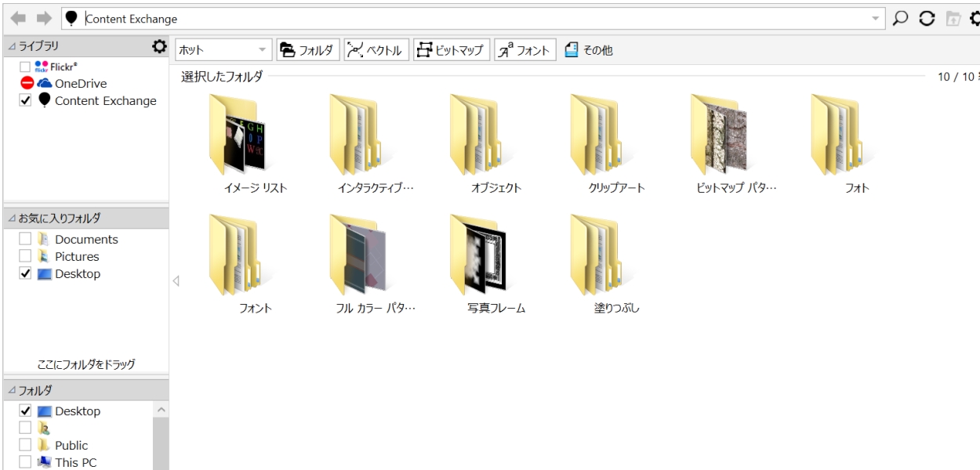Click the その他 filter button

pyautogui.click(x=588, y=51)
